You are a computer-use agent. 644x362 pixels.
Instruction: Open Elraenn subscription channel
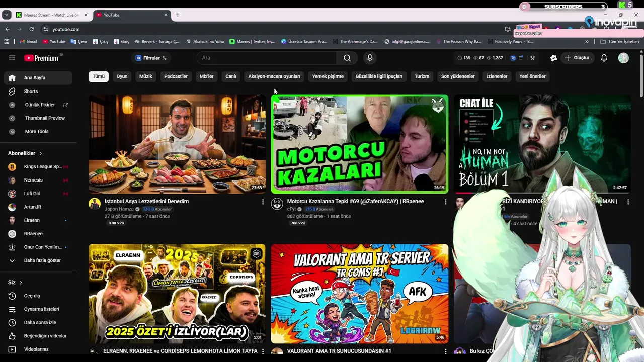click(38, 220)
